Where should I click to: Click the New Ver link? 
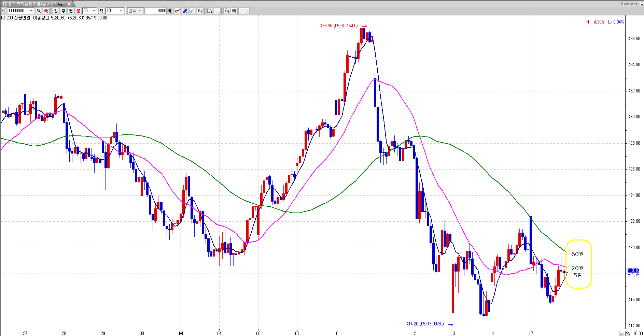click(629, 4)
